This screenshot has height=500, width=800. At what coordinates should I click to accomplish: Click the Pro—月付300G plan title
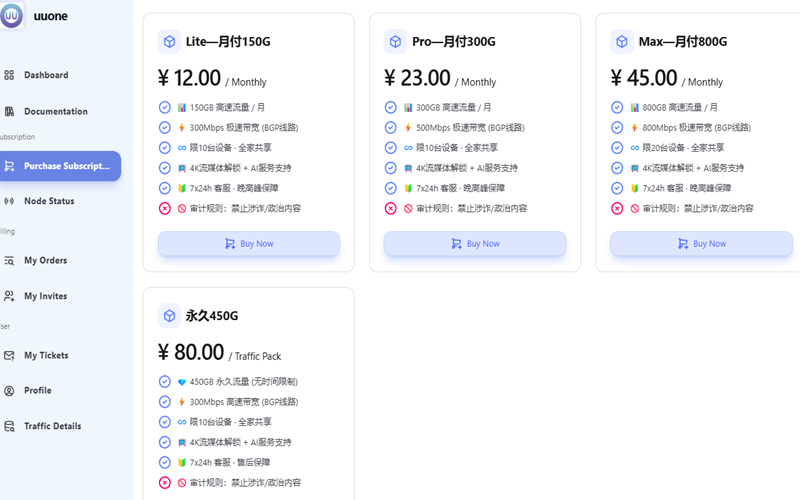point(453,42)
